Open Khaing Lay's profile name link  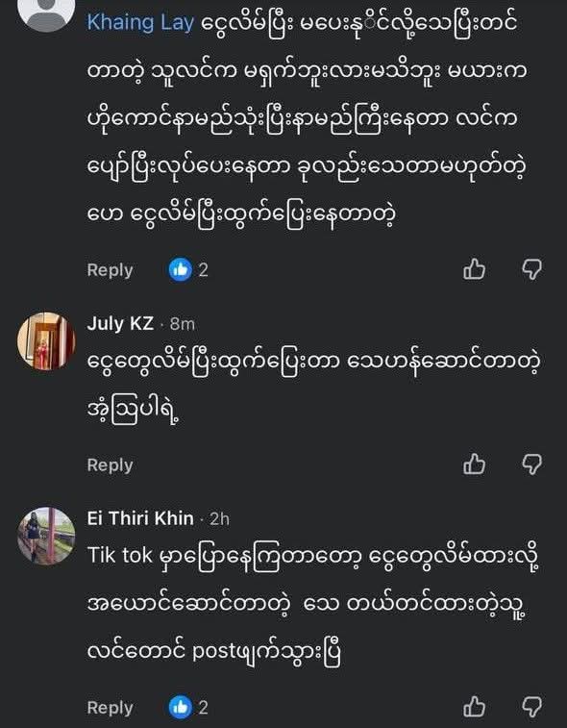pos(140,23)
